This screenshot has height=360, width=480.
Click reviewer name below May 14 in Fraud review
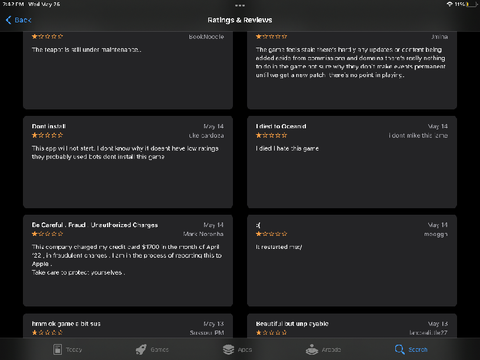coord(203,234)
